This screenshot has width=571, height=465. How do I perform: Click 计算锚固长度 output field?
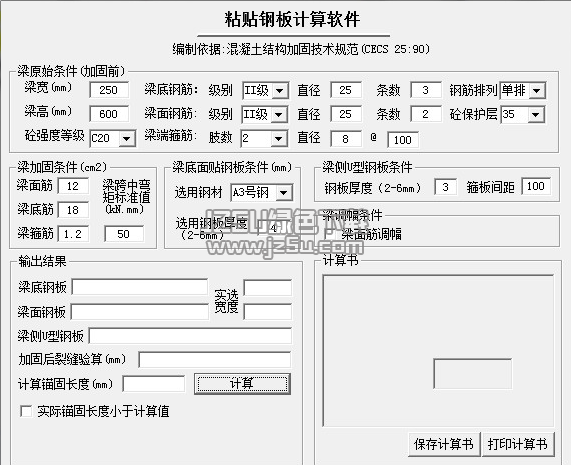tap(154, 384)
